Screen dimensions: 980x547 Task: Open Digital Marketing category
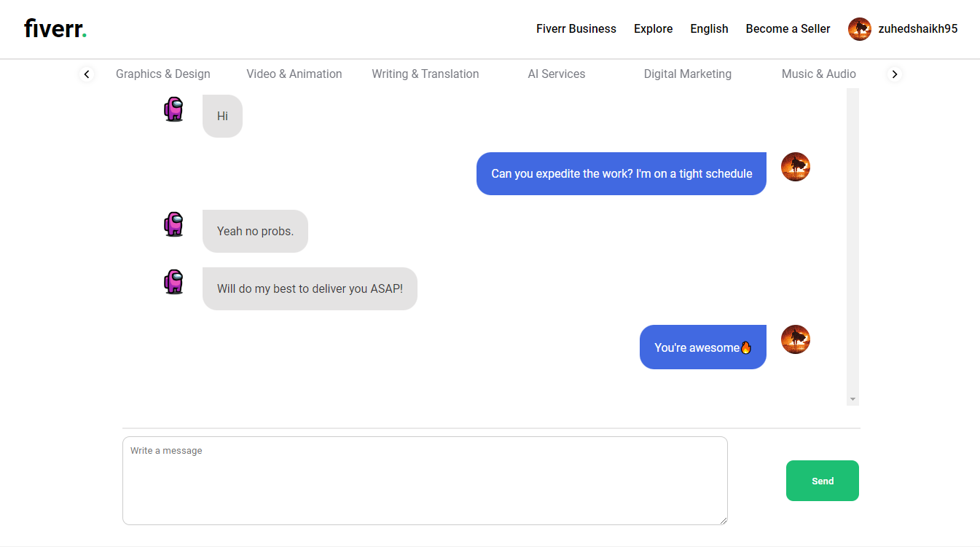point(688,74)
